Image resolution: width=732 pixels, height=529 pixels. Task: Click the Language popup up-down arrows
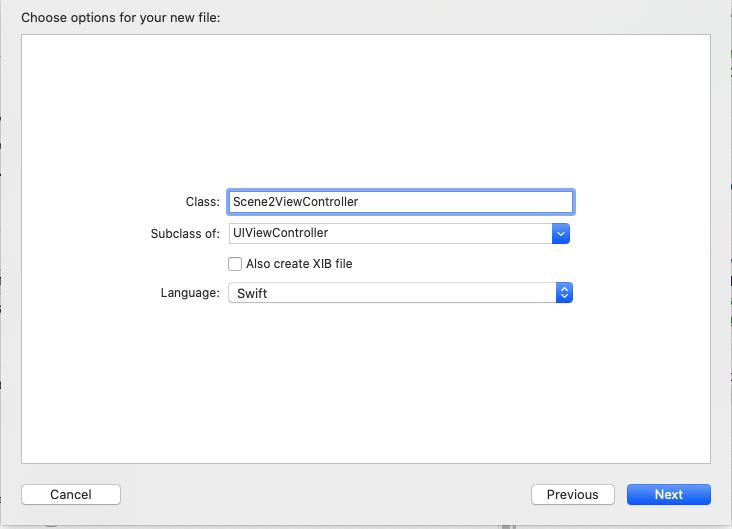coord(564,293)
